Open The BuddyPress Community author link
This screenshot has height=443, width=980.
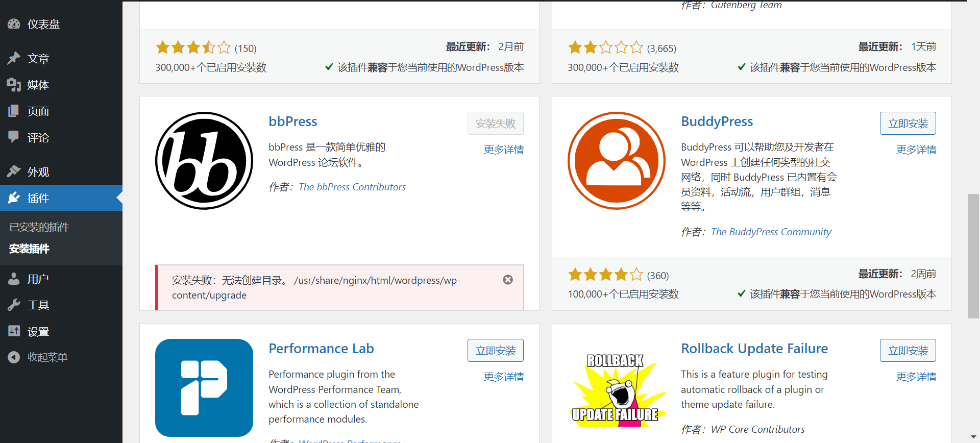click(x=771, y=232)
